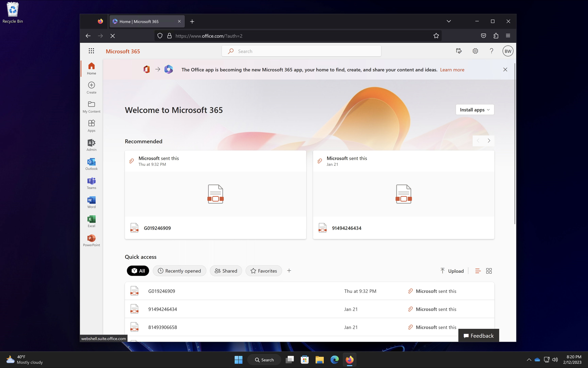Open Microsoft Edge from the taskbar

pos(334,360)
